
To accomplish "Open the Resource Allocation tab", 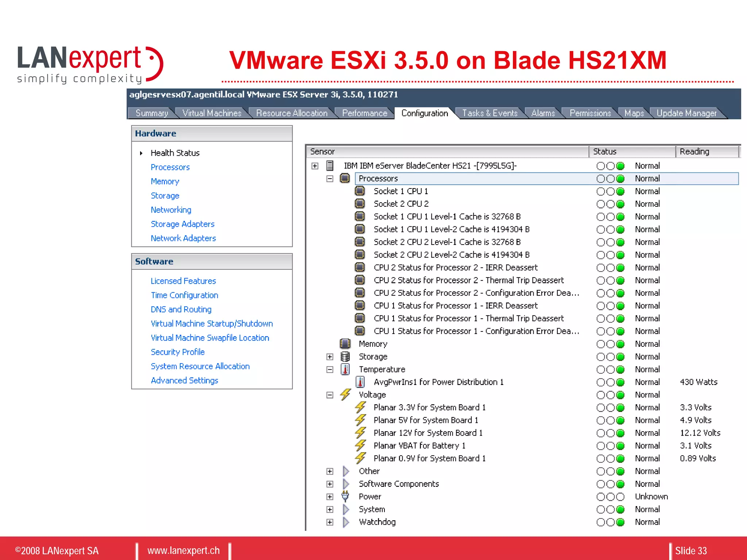I will (292, 113).
